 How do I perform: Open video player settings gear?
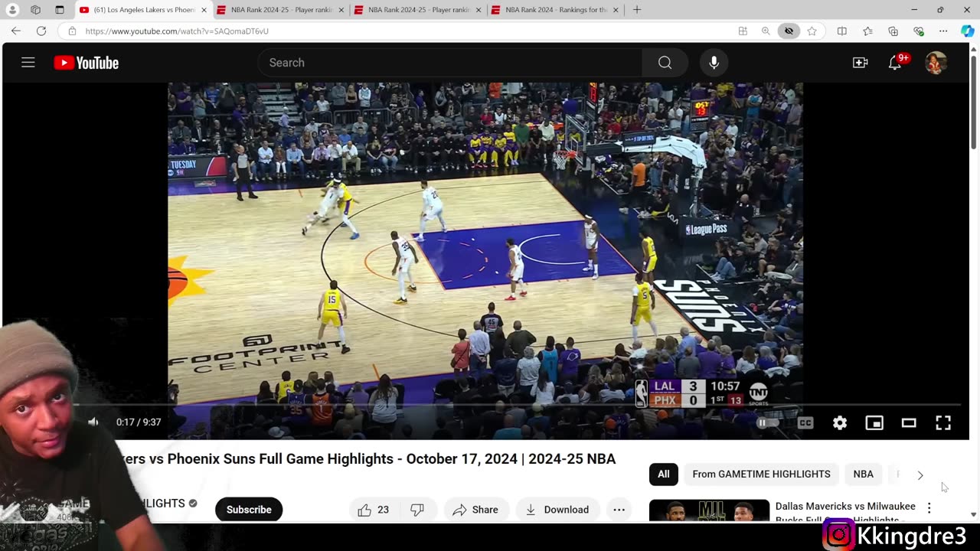pyautogui.click(x=840, y=422)
